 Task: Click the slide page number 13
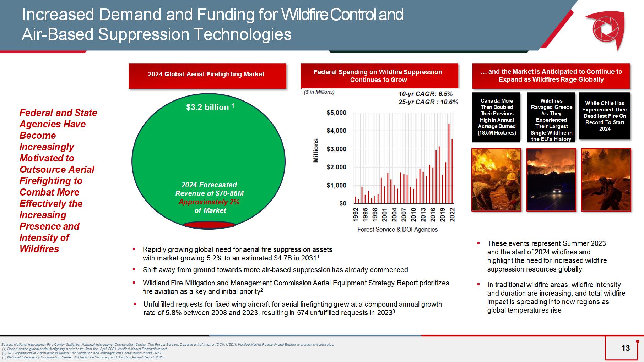pyautogui.click(x=625, y=348)
